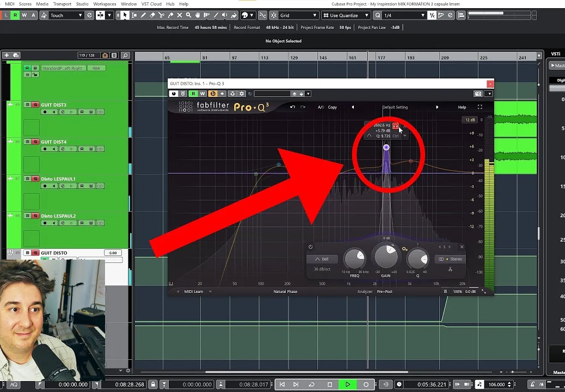Open the gain-Q interaction gear icon
The height and width of the screenshot is (392, 565).
[x=404, y=249]
